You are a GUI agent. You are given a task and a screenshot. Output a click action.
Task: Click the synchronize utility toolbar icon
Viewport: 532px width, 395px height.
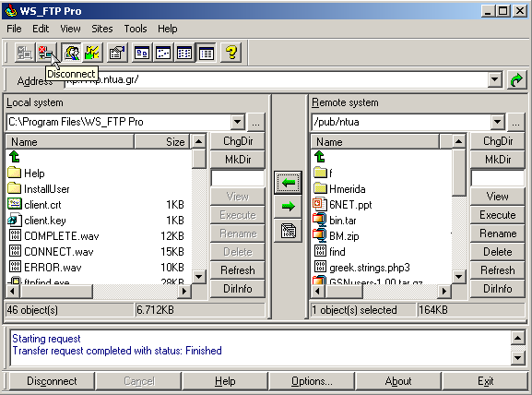(x=92, y=53)
